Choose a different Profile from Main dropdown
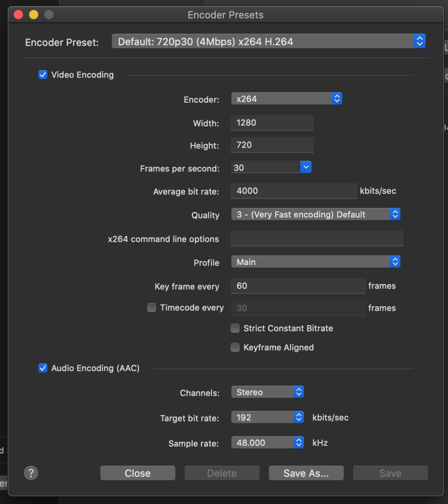The width and height of the screenshot is (448, 504). (x=316, y=262)
